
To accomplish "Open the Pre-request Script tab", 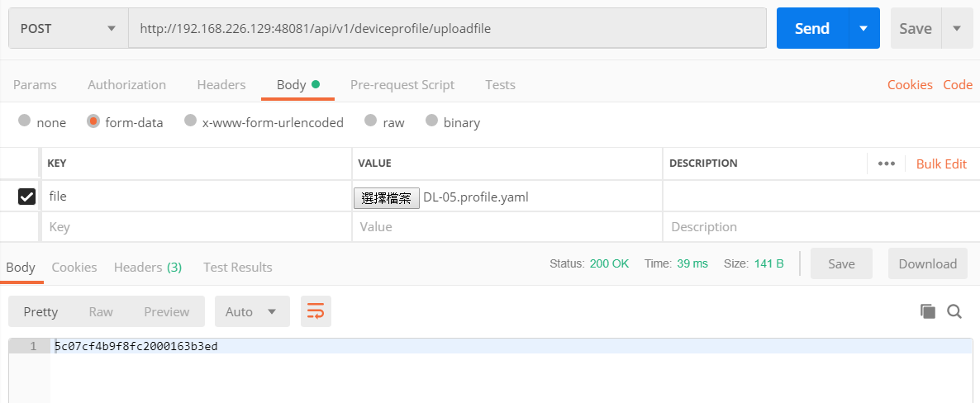I will click(402, 84).
